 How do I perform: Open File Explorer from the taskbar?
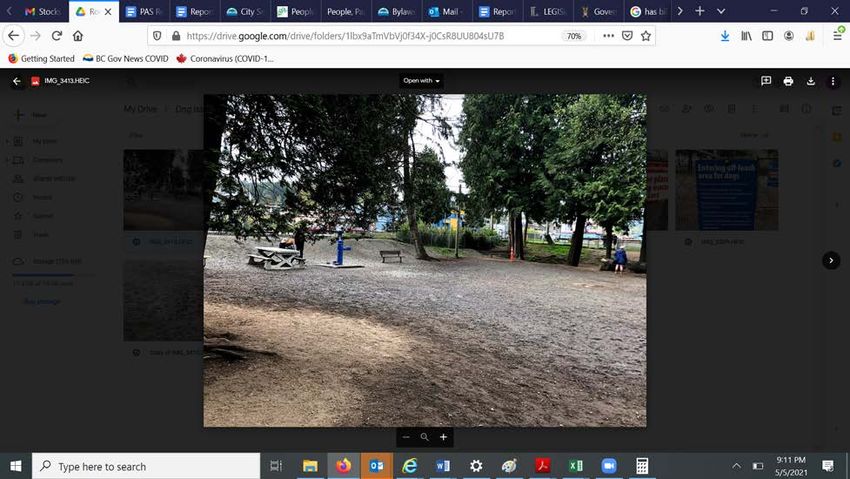pos(310,466)
